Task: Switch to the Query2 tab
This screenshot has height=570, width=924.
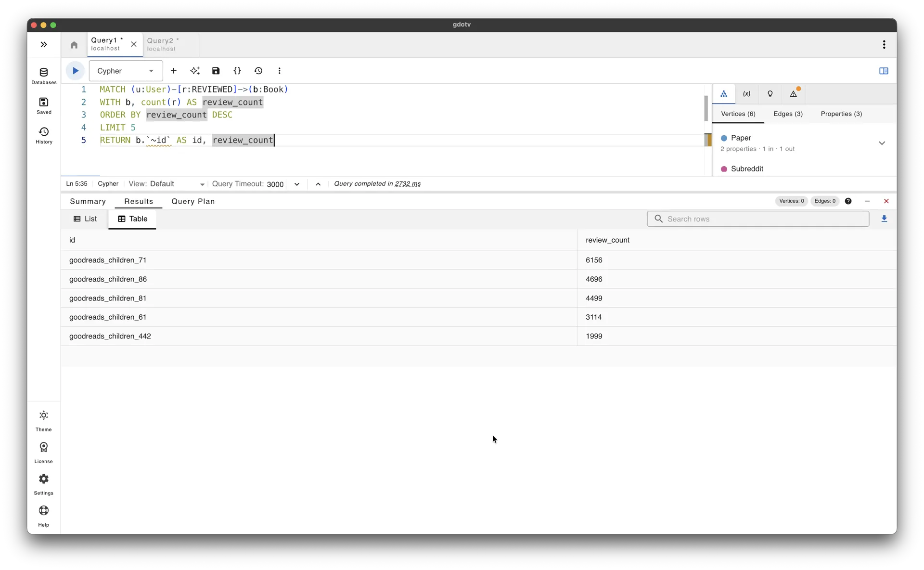Action: (164, 44)
